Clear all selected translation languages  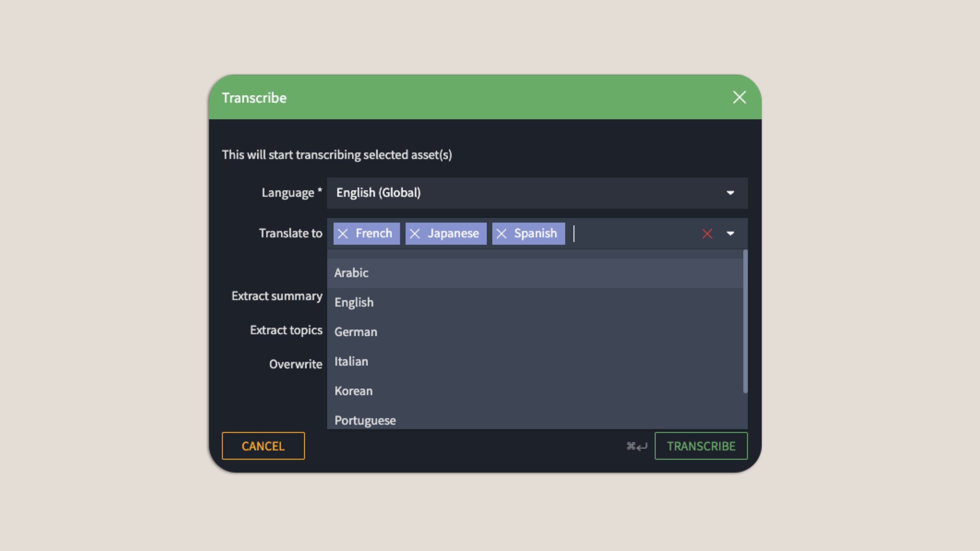pos(707,234)
